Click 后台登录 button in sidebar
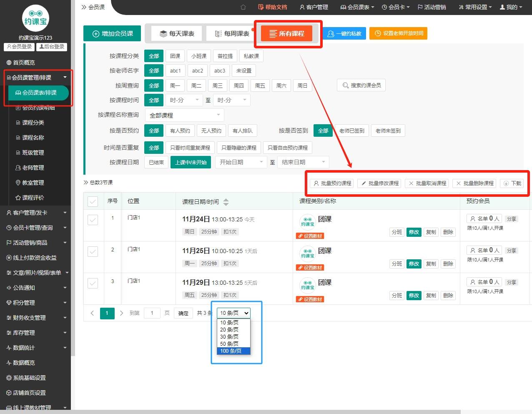Screen dimensions: 532x414 (52, 47)
